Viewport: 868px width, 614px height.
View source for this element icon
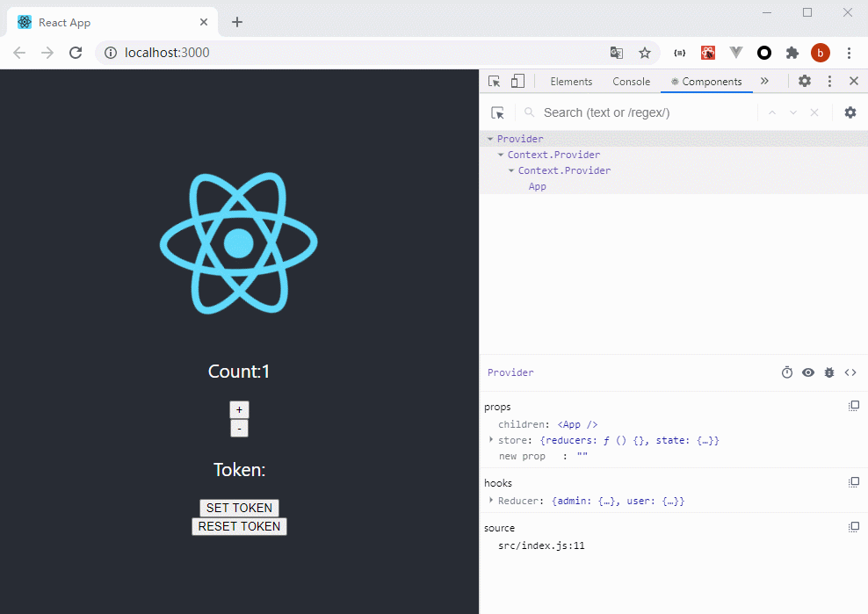(850, 372)
